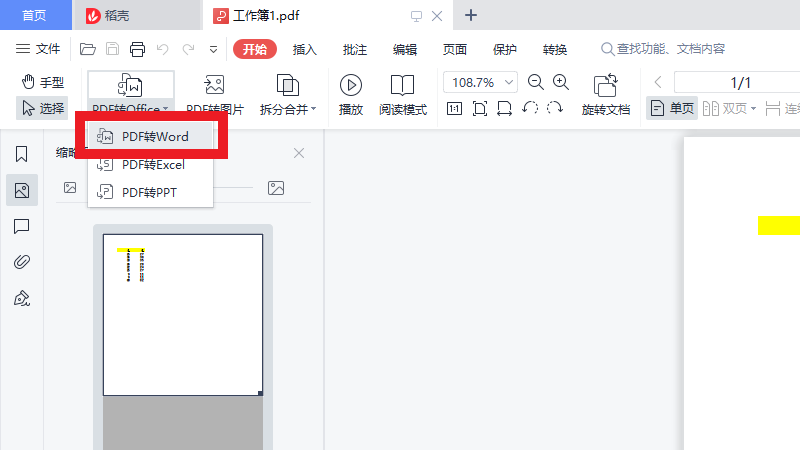
Task: Click the zoom in magnifier icon
Action: (x=561, y=83)
